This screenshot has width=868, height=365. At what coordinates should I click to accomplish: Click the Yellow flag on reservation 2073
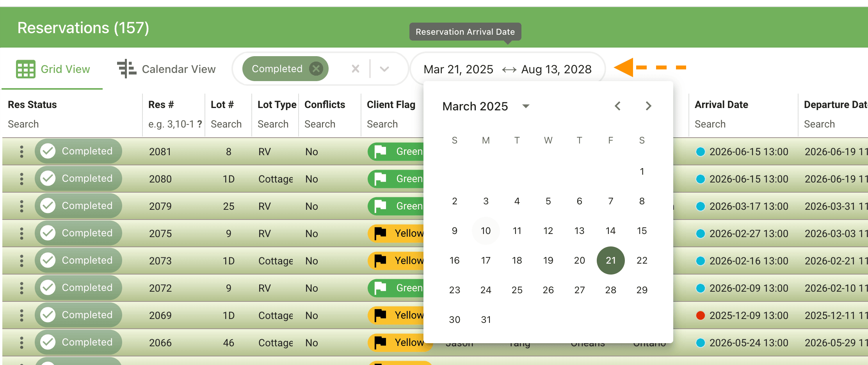pyautogui.click(x=396, y=260)
